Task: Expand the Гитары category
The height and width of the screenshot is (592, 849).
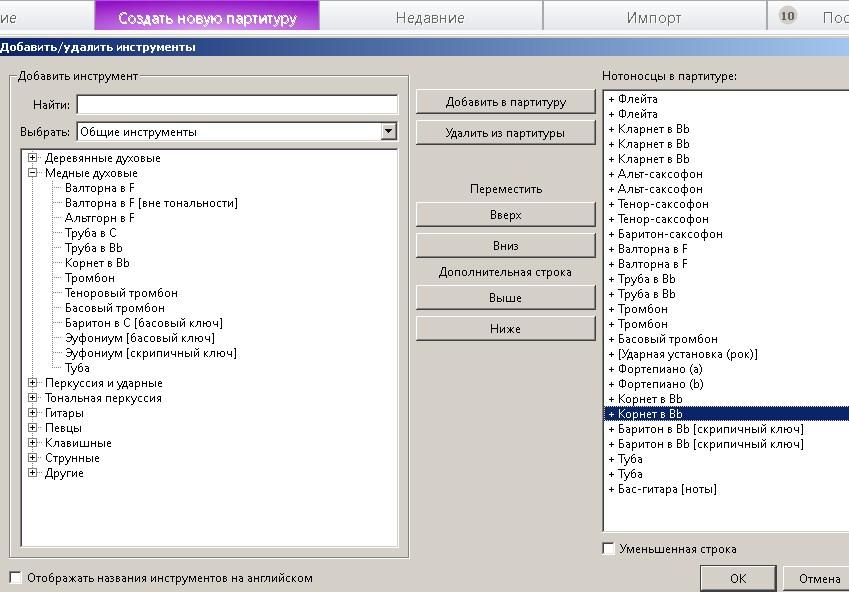Action: point(32,413)
